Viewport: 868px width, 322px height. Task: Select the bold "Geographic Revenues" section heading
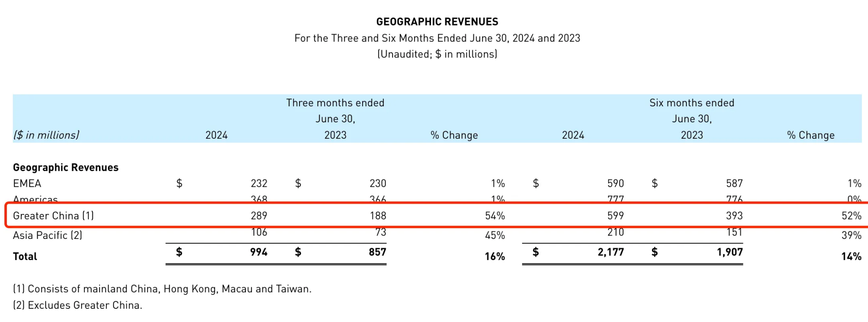coord(66,167)
